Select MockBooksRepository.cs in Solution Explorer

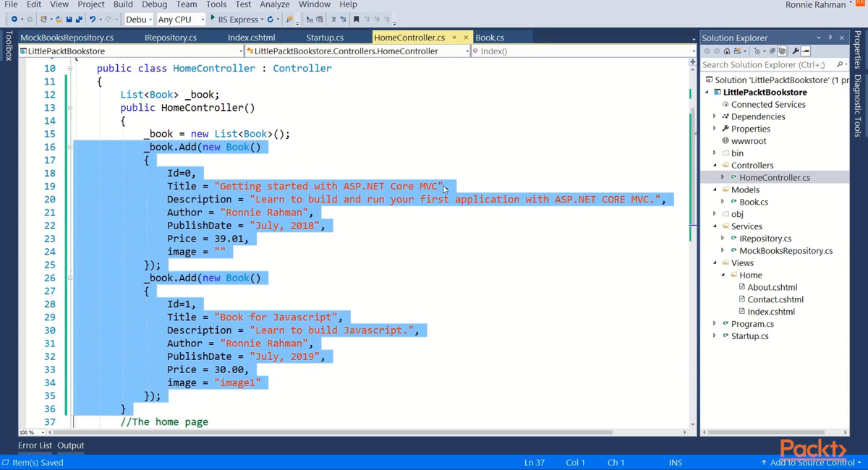pos(786,251)
